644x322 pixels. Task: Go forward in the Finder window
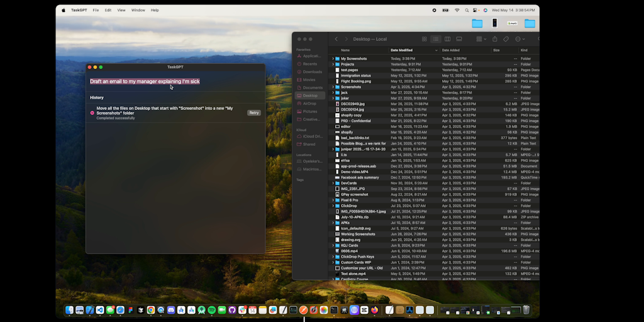click(346, 39)
